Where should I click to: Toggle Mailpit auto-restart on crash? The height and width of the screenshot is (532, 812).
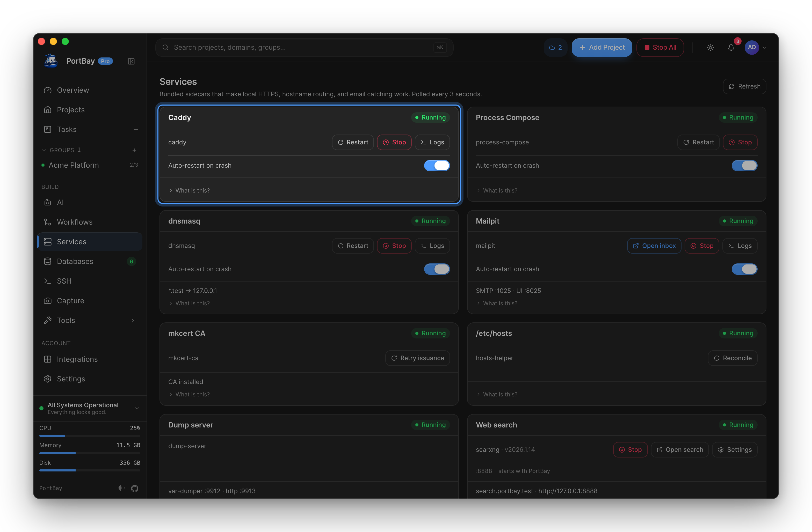click(x=744, y=269)
